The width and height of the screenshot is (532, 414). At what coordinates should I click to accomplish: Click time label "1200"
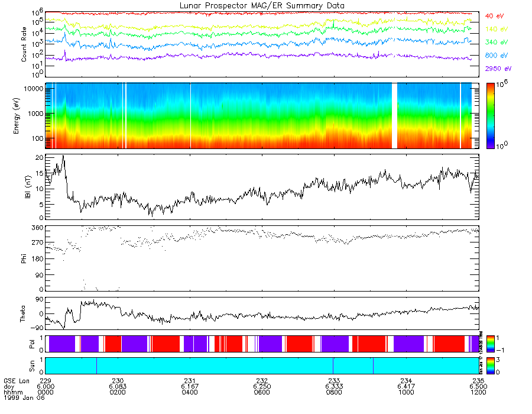tap(478, 392)
